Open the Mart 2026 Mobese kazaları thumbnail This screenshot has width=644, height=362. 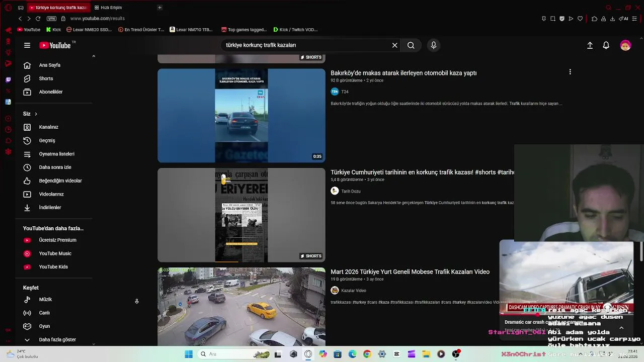point(242,307)
